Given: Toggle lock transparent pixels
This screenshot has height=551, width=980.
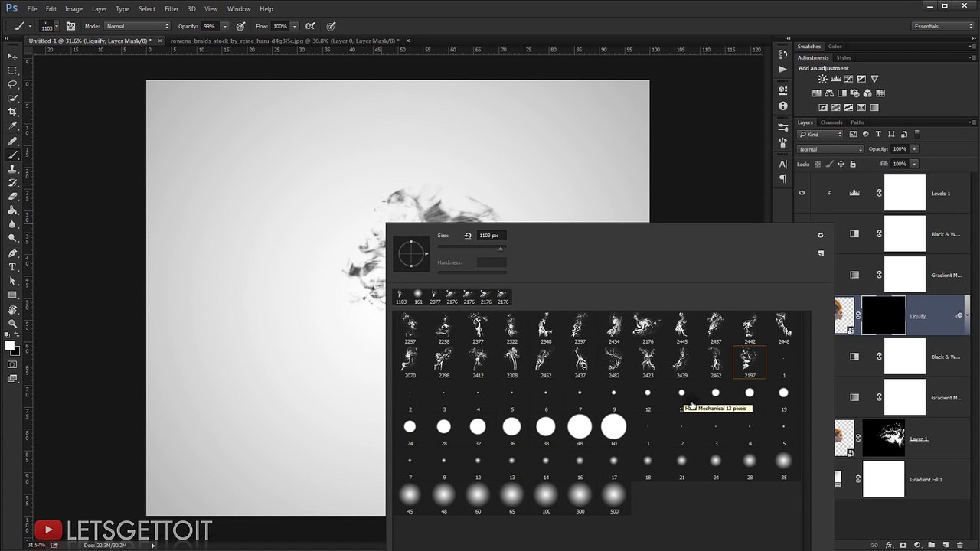Looking at the screenshot, I should pos(818,164).
